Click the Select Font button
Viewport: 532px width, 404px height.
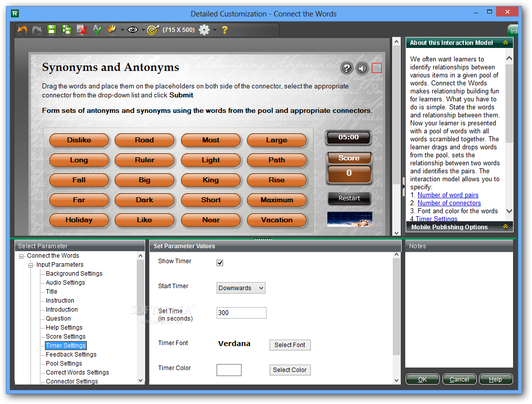coord(290,345)
